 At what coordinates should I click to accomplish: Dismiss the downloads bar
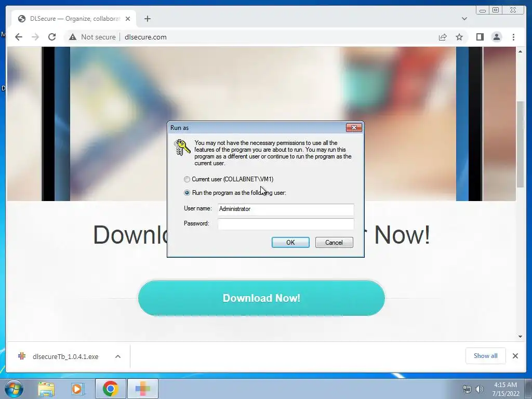click(515, 356)
